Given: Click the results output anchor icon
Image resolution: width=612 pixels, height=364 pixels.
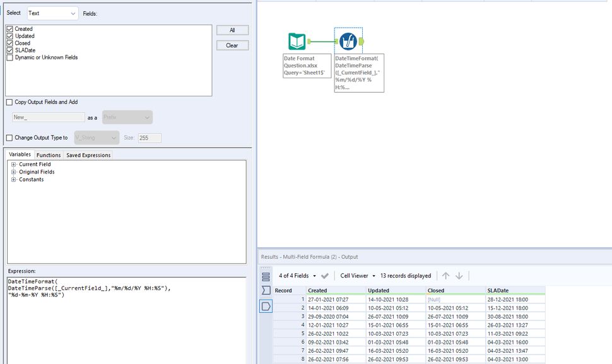Looking at the screenshot, I should [x=266, y=307].
